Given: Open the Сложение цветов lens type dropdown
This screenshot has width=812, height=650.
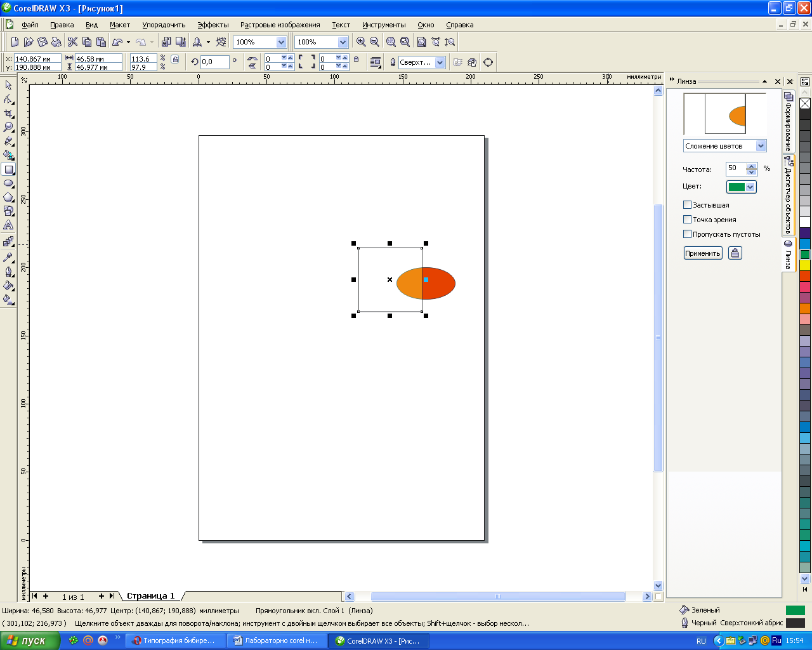Looking at the screenshot, I should 761,146.
